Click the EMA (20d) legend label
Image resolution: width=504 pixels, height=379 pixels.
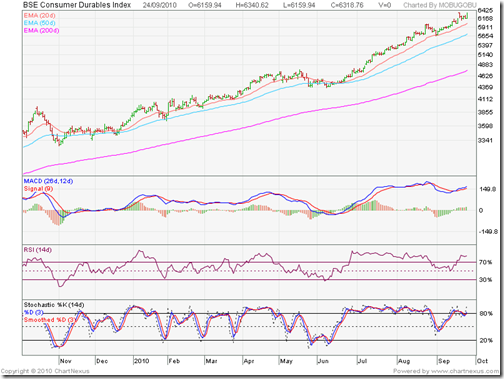(x=39, y=16)
